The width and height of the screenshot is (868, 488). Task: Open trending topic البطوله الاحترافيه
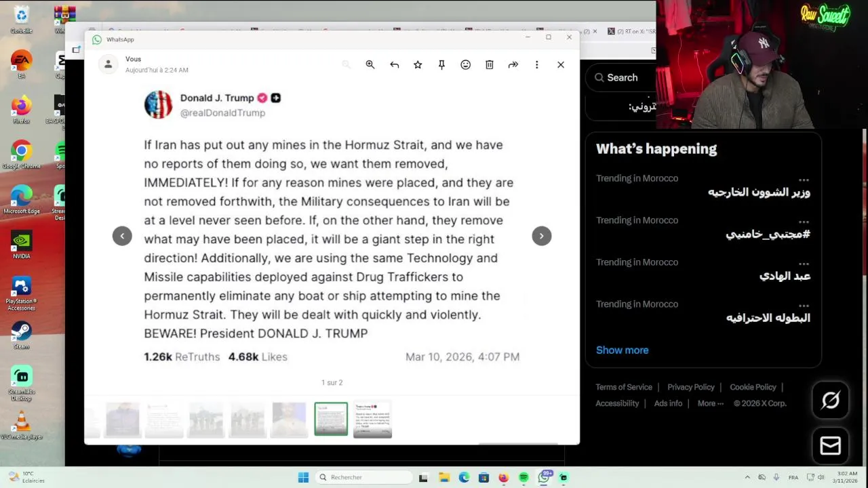pos(768,318)
